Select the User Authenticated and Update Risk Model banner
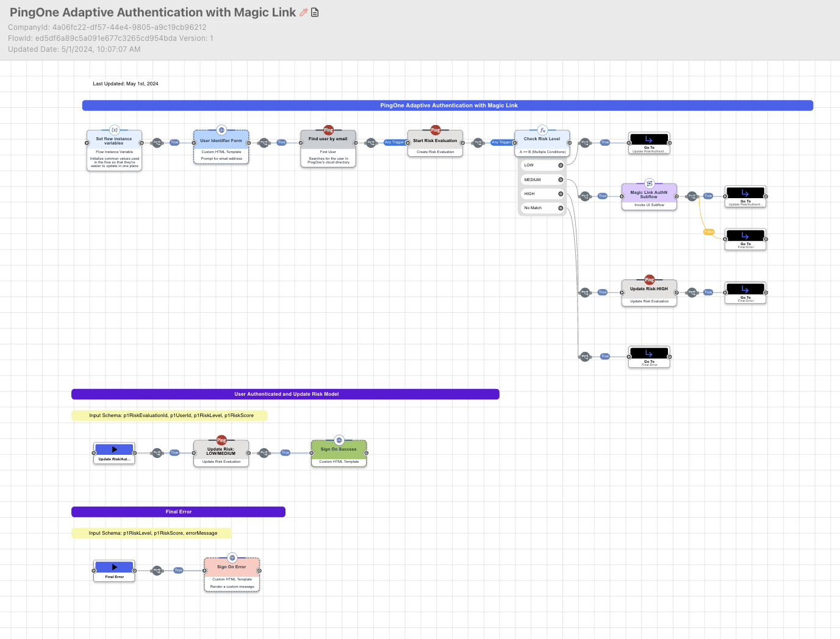The image size is (840, 639). (x=285, y=394)
